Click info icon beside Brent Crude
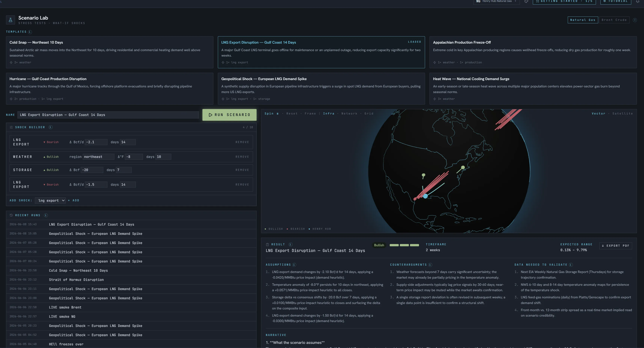Image resolution: width=644 pixels, height=348 pixels. point(635,20)
